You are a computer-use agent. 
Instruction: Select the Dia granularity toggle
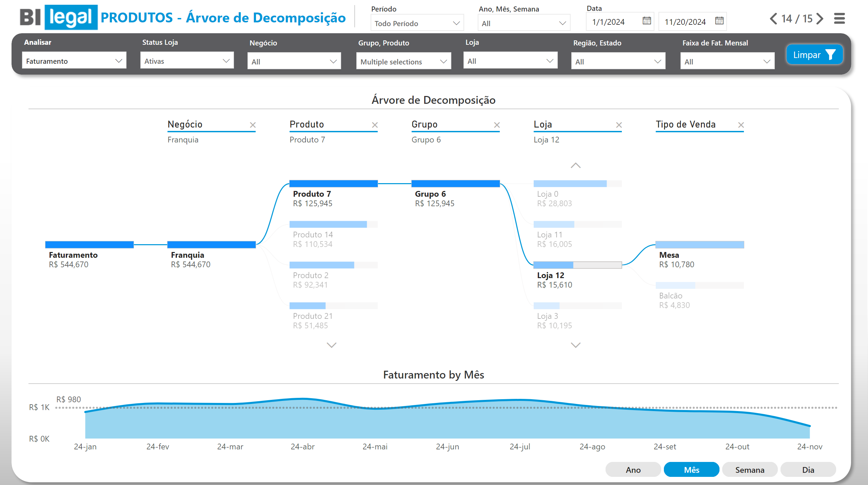click(x=808, y=470)
